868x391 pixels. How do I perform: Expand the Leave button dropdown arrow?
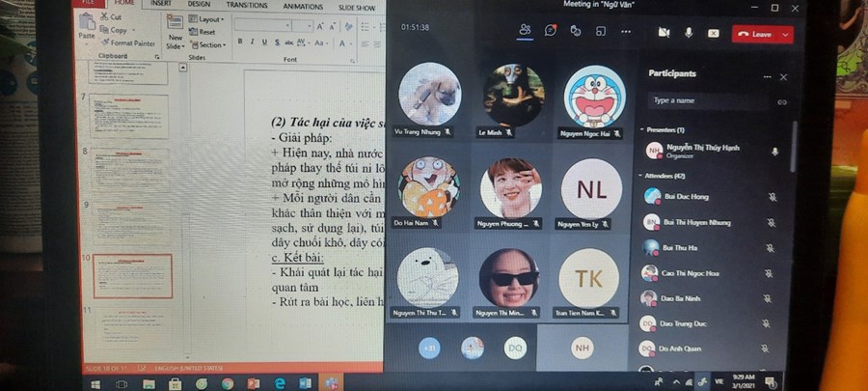[x=786, y=34]
